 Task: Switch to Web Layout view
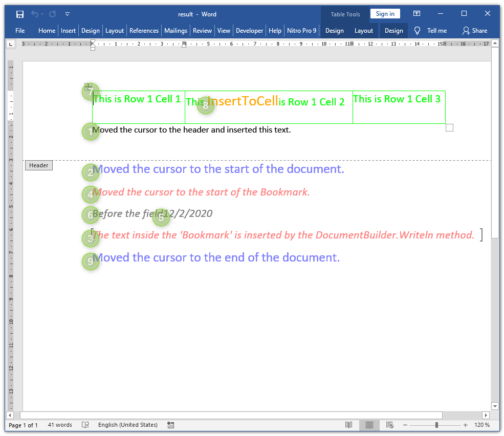pyautogui.click(x=389, y=425)
